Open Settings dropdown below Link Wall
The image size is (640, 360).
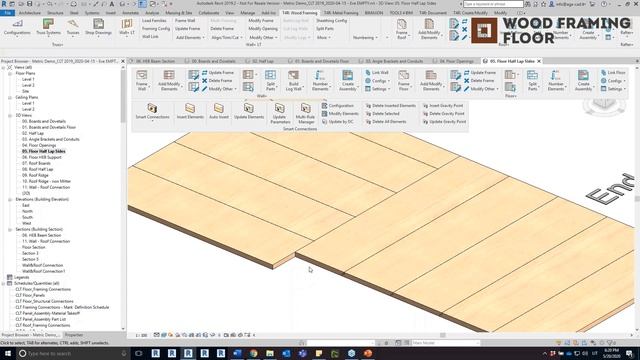(x=377, y=89)
